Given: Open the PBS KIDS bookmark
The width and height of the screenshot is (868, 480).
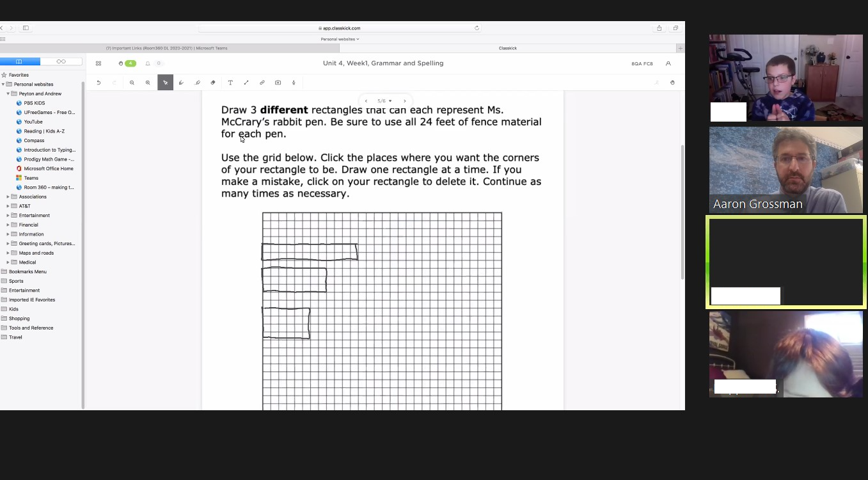Looking at the screenshot, I should click(x=34, y=103).
